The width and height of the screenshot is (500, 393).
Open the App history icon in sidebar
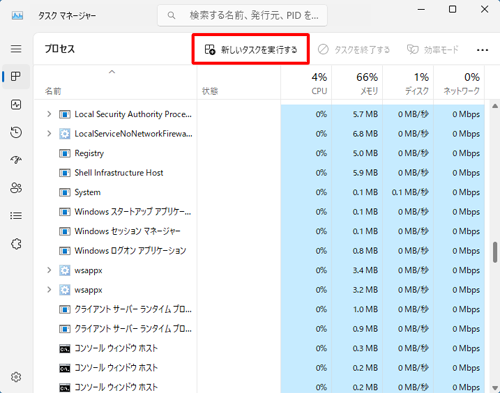coord(16,132)
